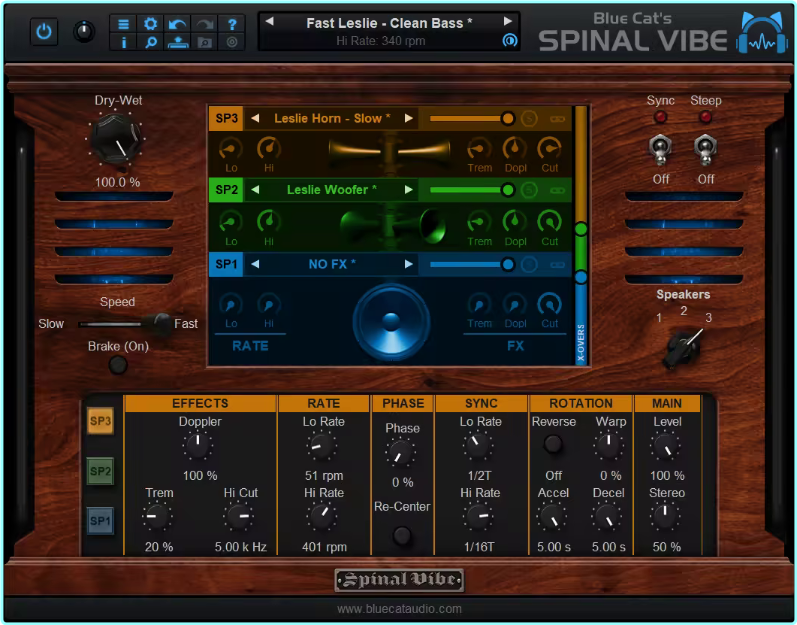The image size is (797, 625).
Task: Flip the Steep toggle switch
Action: tap(706, 150)
